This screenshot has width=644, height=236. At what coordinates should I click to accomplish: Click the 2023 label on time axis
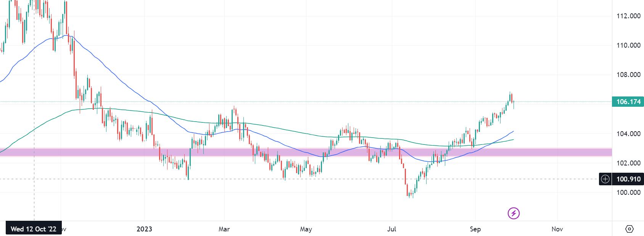pos(144,229)
